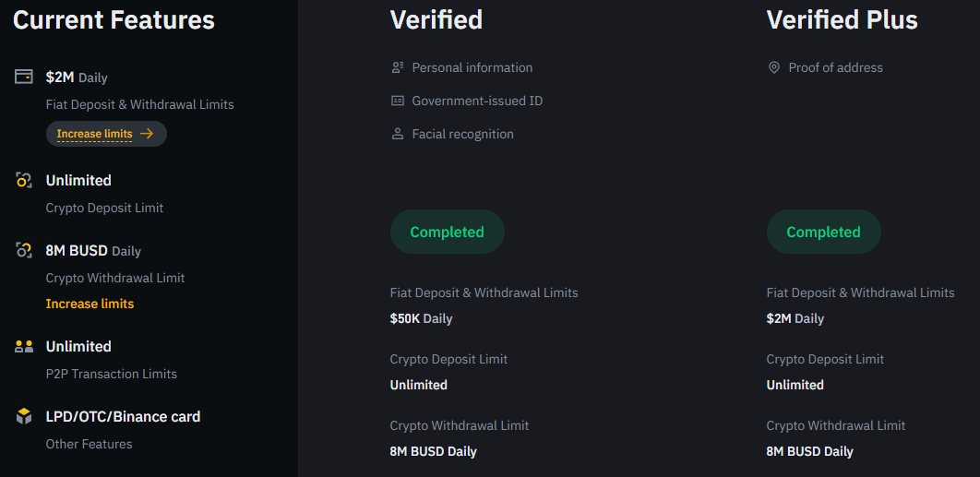Click the $50K Daily fiat limit
Screen dimensions: 980x477
coord(421,319)
